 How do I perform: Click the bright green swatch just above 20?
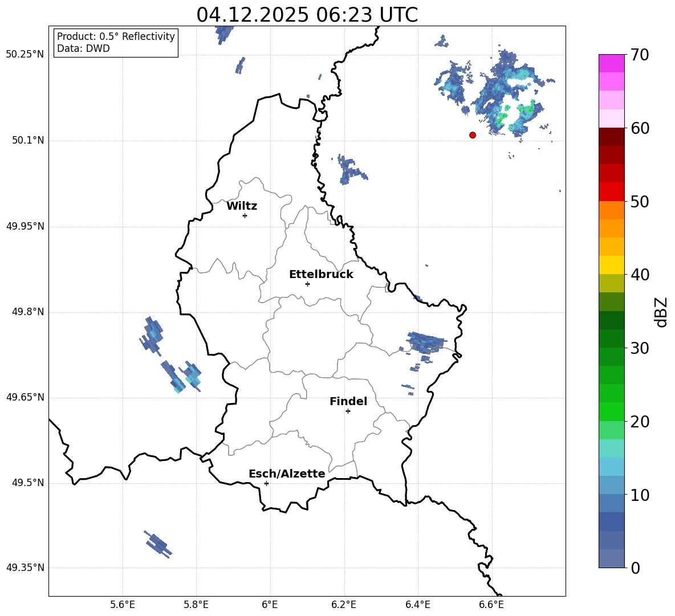point(611,411)
